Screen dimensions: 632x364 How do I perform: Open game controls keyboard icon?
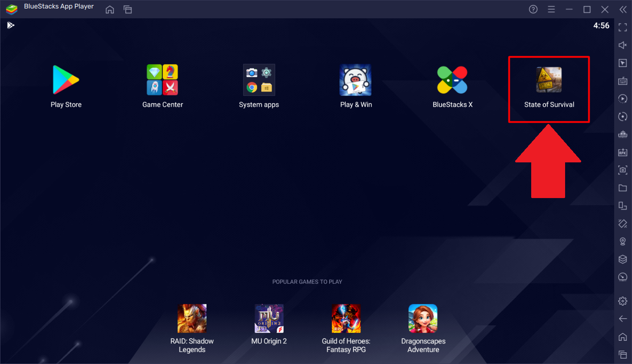coord(623,81)
